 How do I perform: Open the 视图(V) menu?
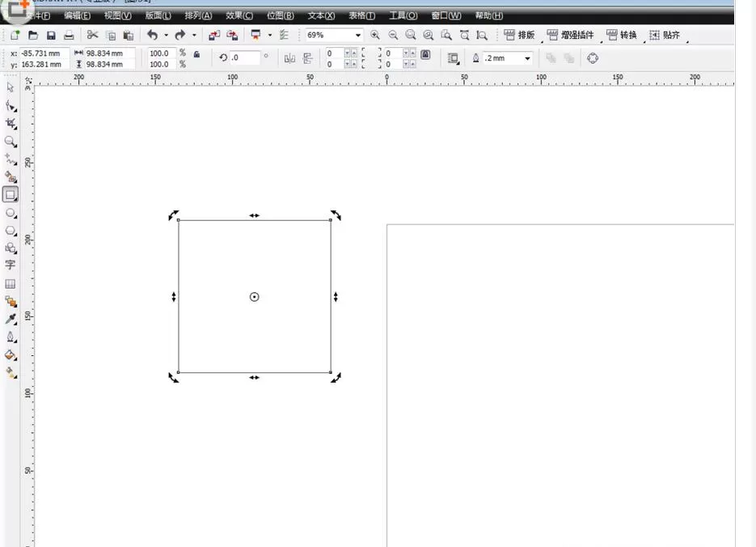pos(118,15)
